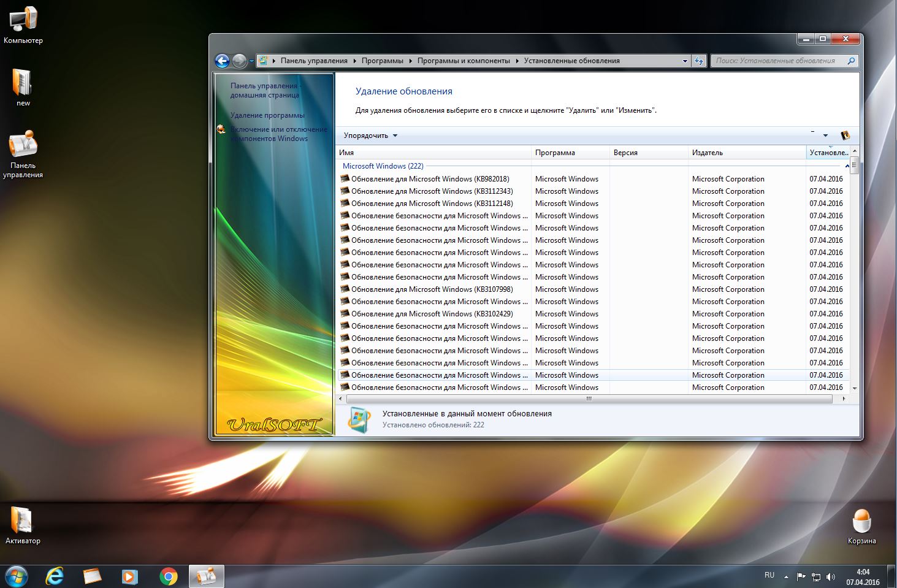Image resolution: width=897 pixels, height=588 pixels.
Task: Click the Microsoft Windows (222) group label
Action: point(383,166)
